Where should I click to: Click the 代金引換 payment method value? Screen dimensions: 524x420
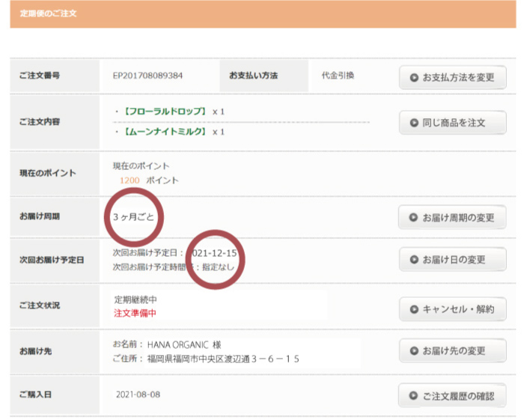coord(338,76)
